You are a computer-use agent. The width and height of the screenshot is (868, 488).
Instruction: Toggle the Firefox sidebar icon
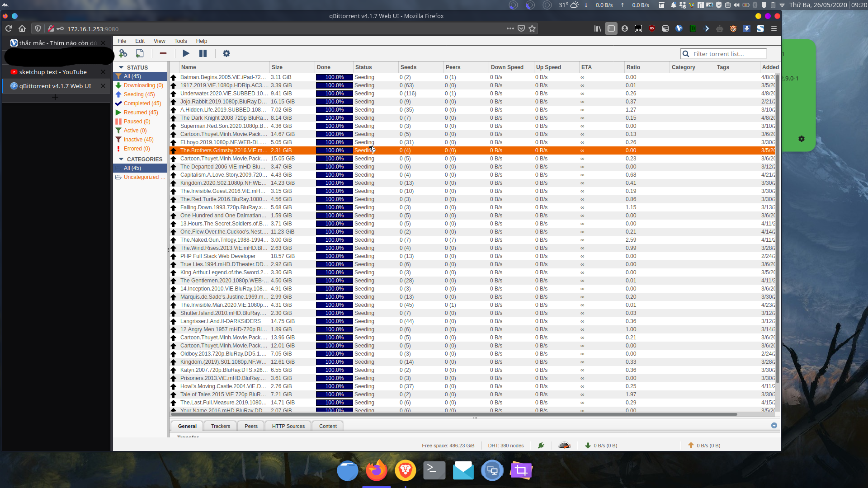point(611,28)
